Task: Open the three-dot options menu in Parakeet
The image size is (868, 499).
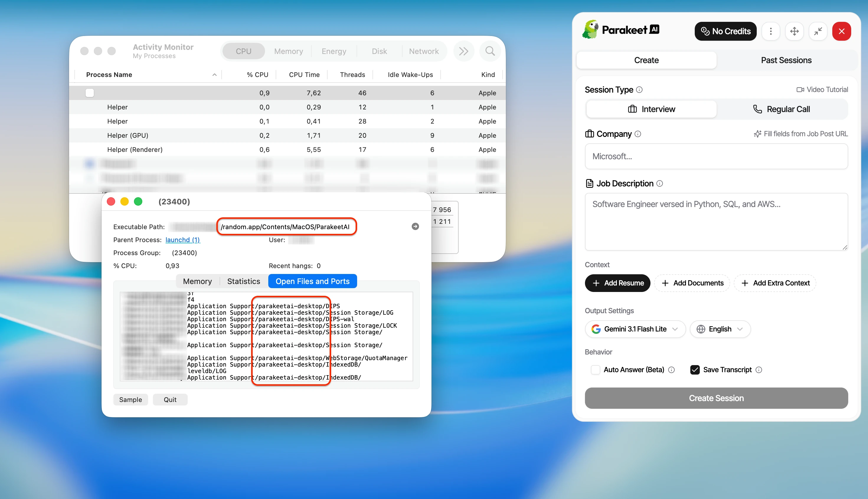Action: click(x=771, y=31)
